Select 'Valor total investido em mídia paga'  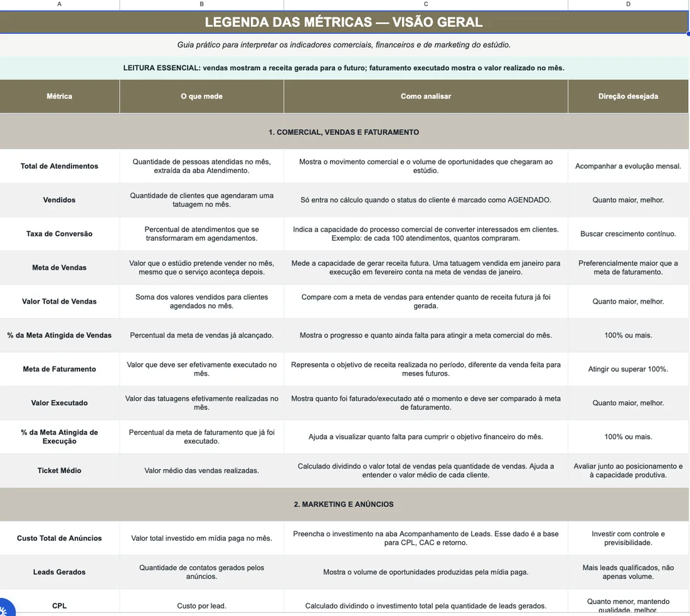click(x=201, y=538)
